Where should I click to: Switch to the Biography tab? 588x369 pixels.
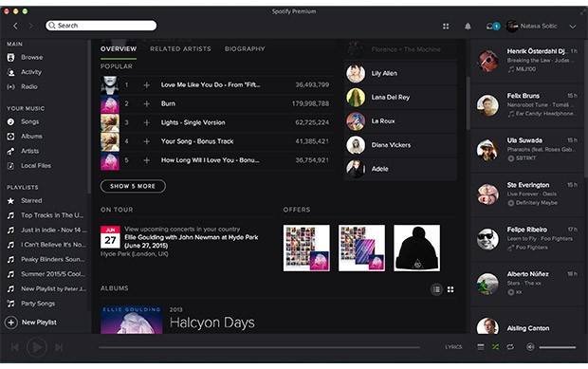[245, 49]
